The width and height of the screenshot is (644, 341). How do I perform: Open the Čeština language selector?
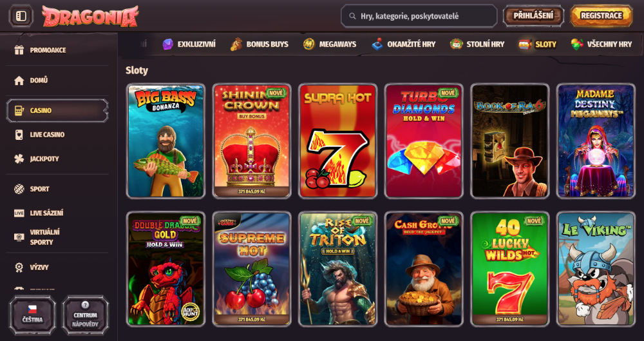click(x=32, y=315)
